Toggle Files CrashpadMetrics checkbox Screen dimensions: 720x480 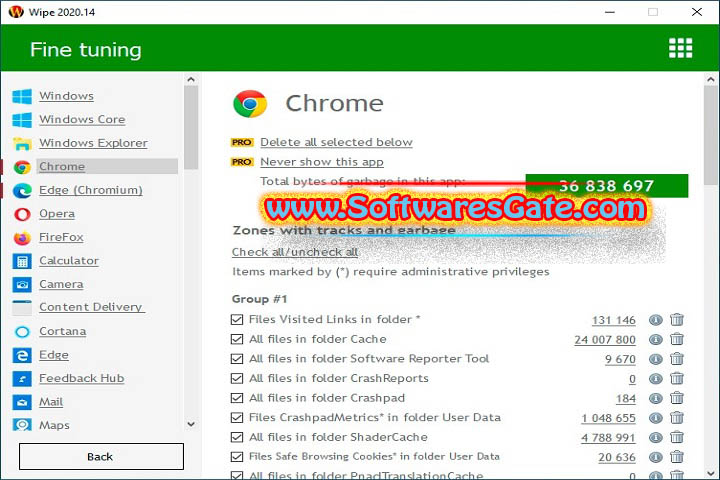tap(237, 418)
